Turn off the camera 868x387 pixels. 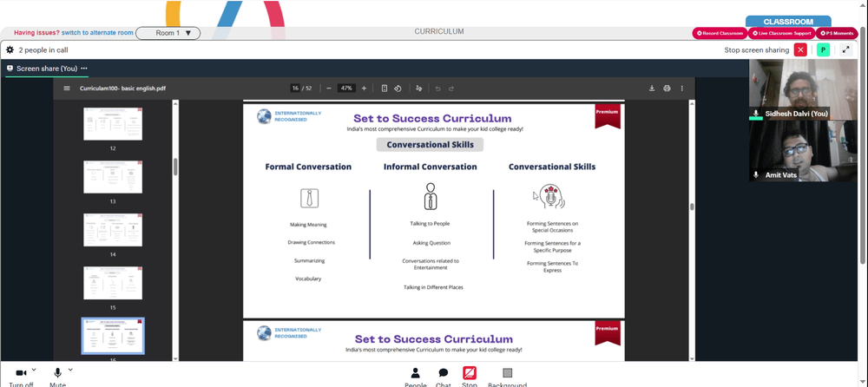point(22,372)
